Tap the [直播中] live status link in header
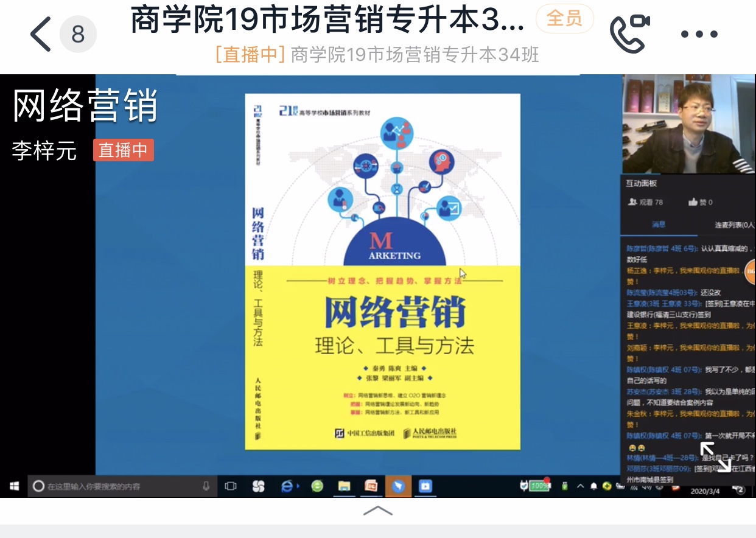Image resolution: width=756 pixels, height=538 pixels. click(x=251, y=55)
